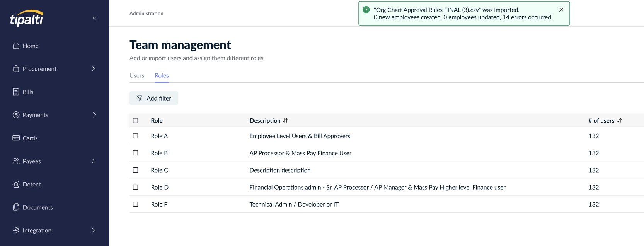The height and width of the screenshot is (246, 644).
Task: Check the Role F checkbox
Action: (136, 204)
